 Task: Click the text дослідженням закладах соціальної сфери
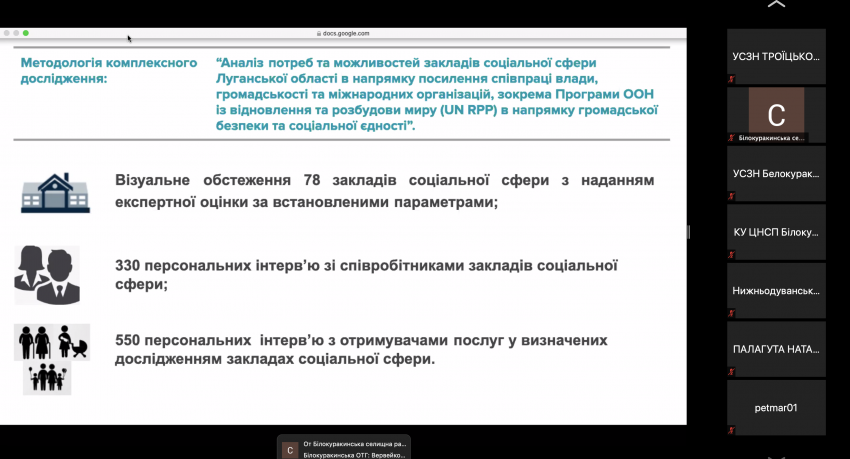point(275,359)
